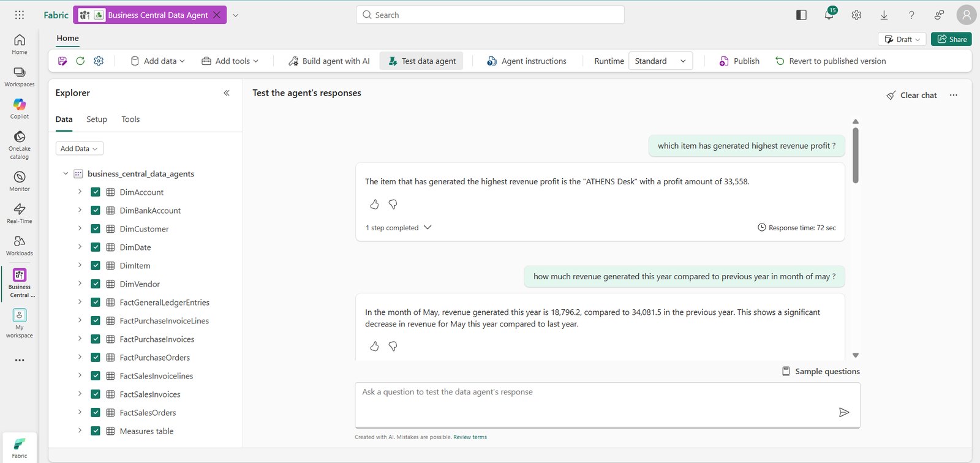Viewport: 980px width, 463px height.
Task: Refresh the data agent with the refresh icon
Action: click(x=80, y=61)
